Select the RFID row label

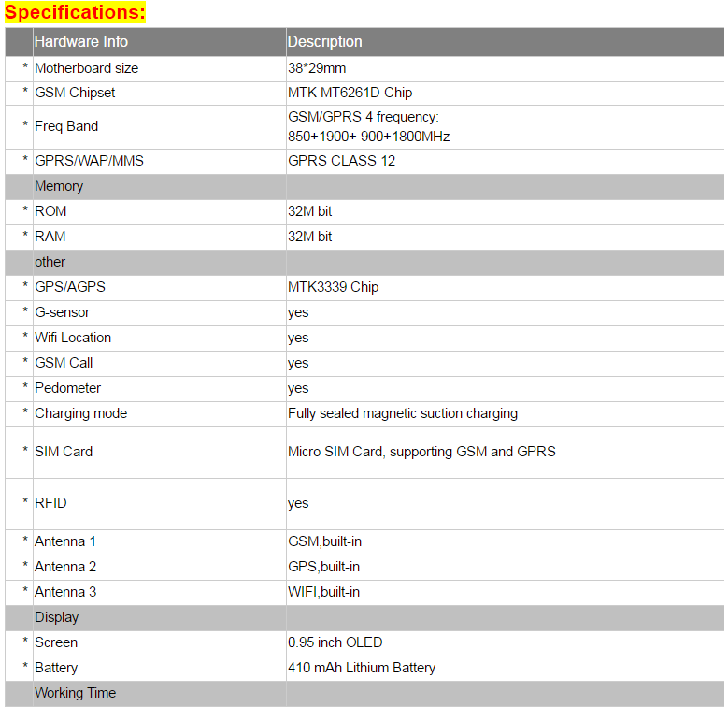point(50,503)
